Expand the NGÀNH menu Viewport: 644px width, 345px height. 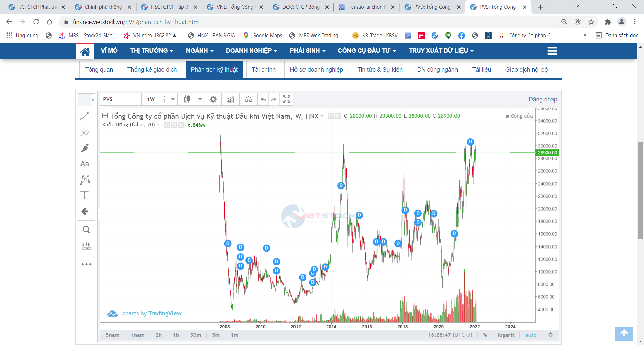point(200,51)
